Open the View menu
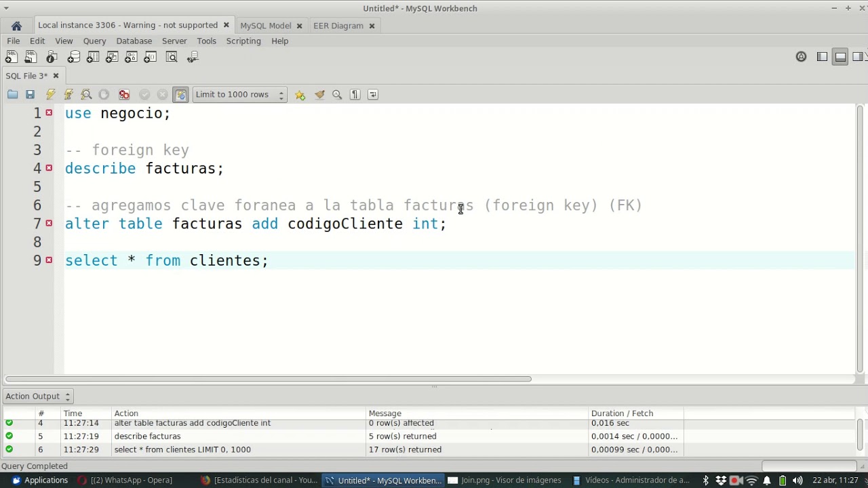 [x=64, y=41]
